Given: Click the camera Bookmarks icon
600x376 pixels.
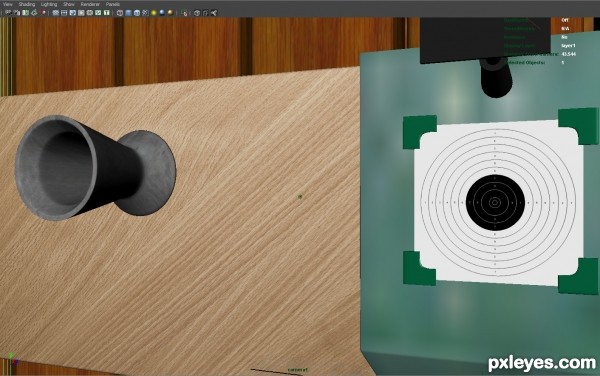Looking at the screenshot, I should click(x=25, y=13).
